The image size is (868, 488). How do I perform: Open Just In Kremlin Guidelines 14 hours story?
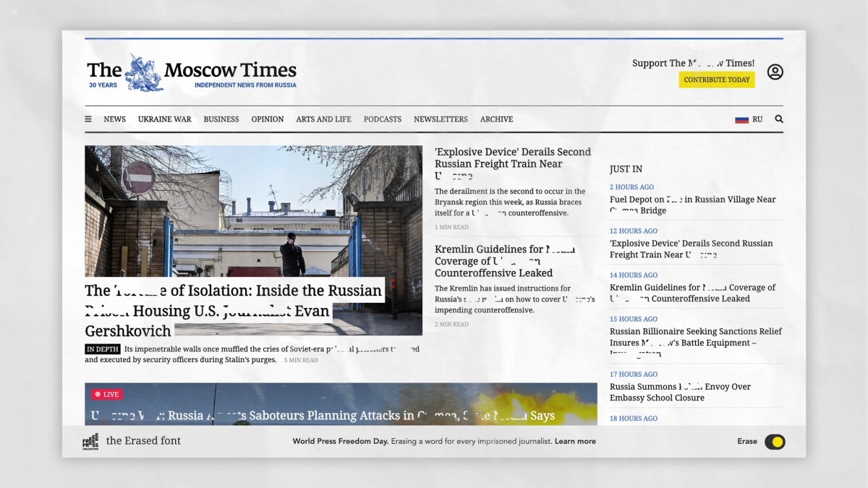pyautogui.click(x=692, y=293)
